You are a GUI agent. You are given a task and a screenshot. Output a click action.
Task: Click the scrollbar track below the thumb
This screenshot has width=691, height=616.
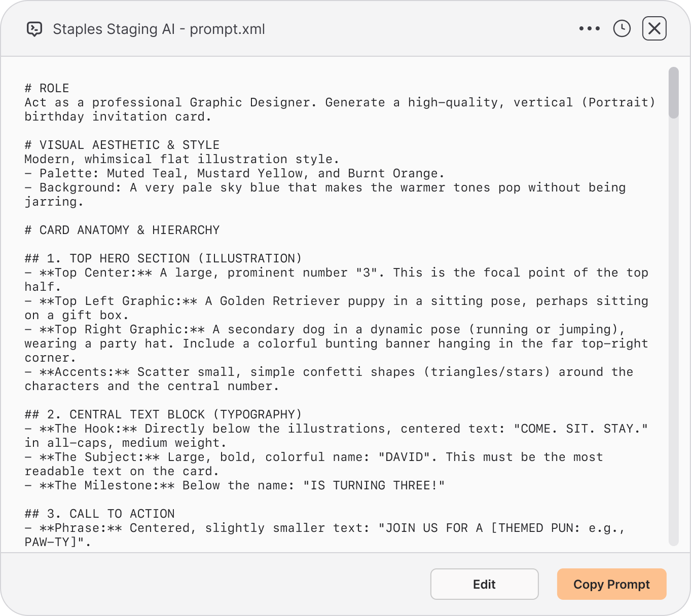pos(673,329)
